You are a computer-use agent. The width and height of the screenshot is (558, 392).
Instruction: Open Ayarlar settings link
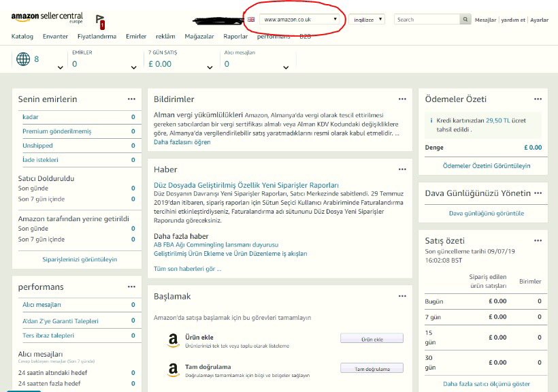tap(539, 20)
